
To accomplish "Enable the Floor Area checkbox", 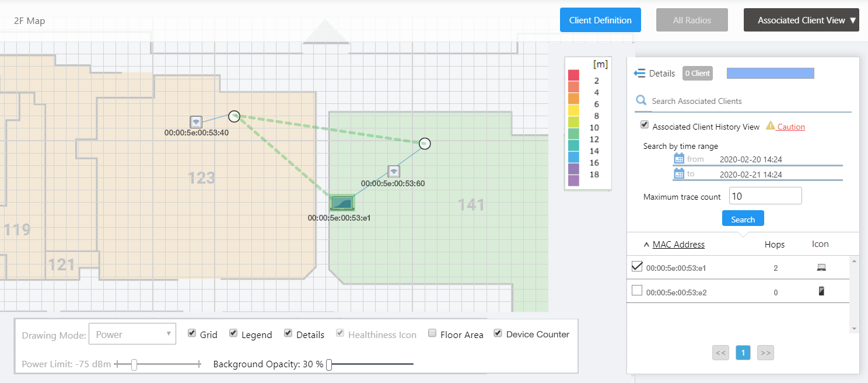I will [432, 333].
